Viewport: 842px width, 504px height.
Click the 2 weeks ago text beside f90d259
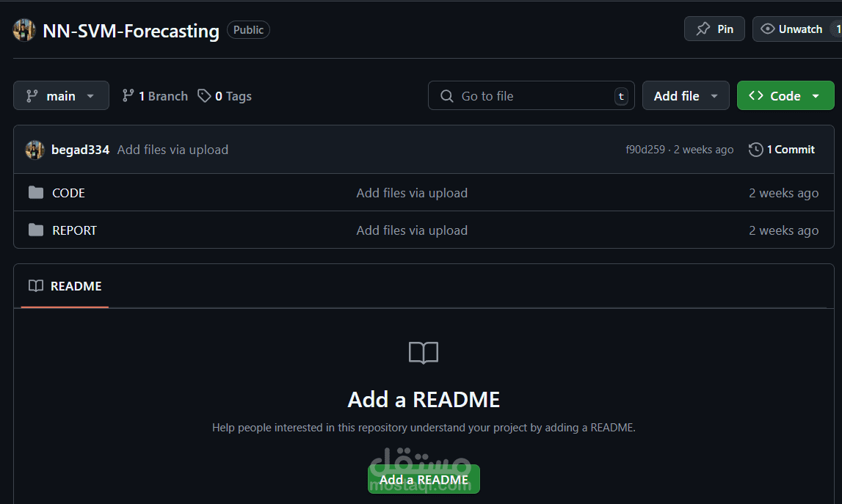[x=703, y=150]
